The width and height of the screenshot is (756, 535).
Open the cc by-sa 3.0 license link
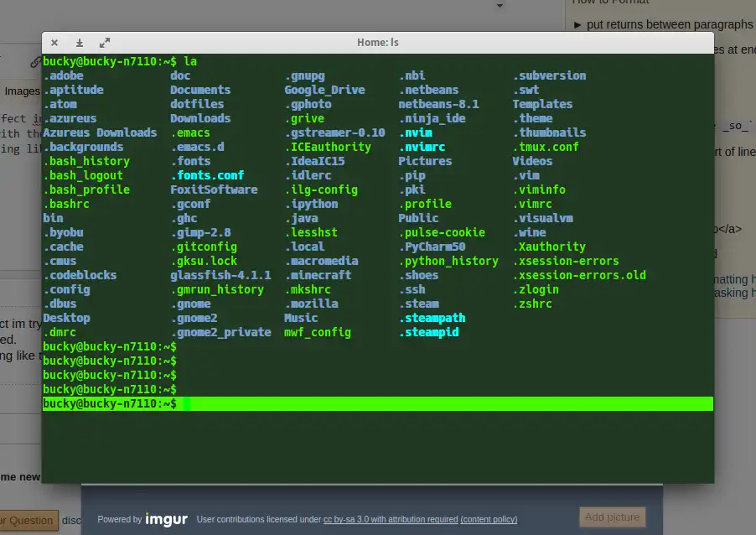391,520
